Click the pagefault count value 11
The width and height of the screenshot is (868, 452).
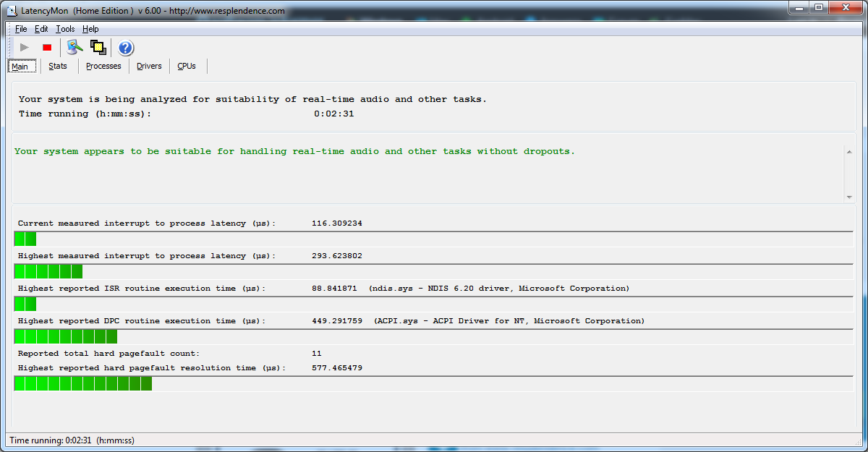(x=316, y=354)
